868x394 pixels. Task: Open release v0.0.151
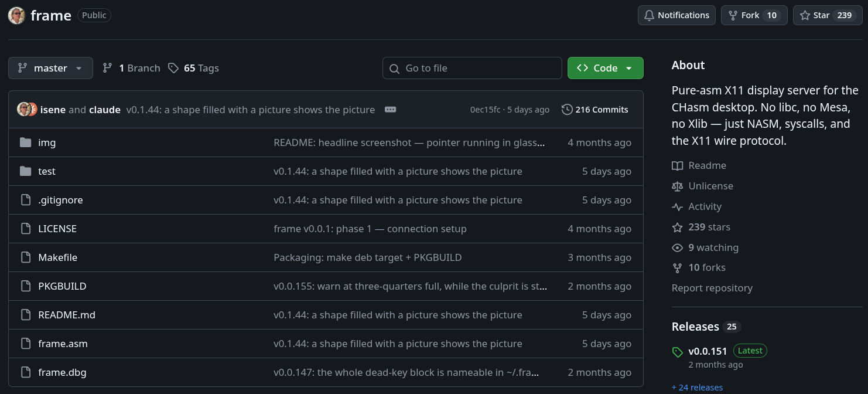[x=708, y=351]
